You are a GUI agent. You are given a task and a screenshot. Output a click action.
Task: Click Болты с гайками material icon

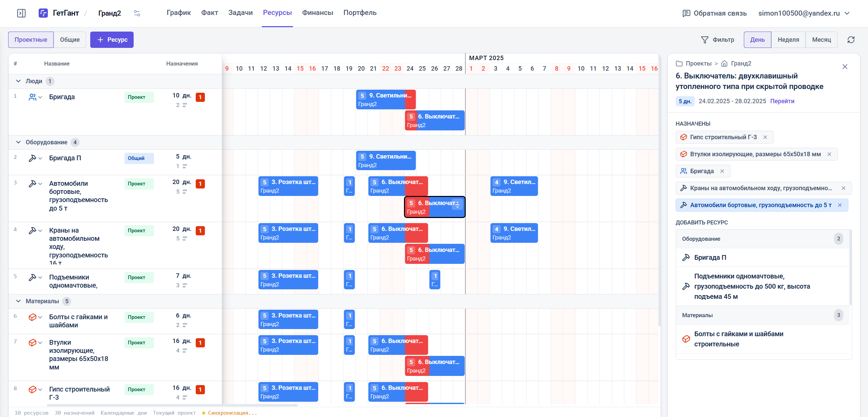pos(33,317)
